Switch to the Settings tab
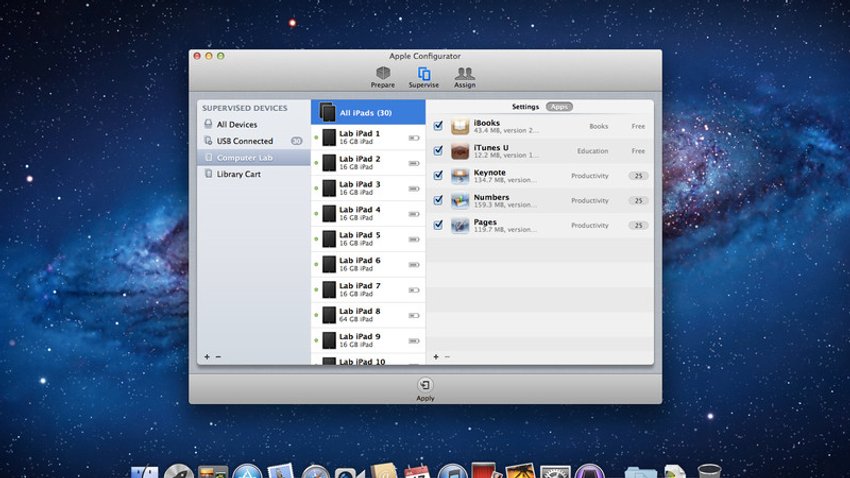The width and height of the screenshot is (850, 478). point(525,107)
